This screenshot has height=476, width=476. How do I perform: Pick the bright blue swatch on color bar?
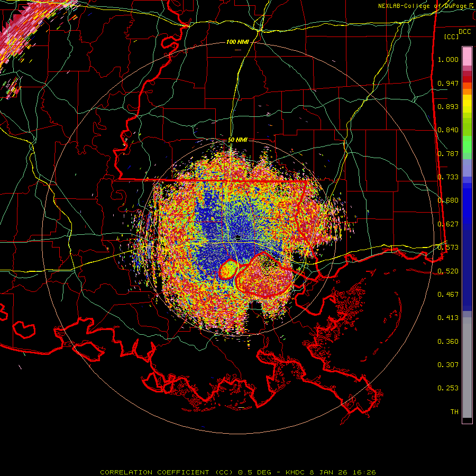coord(467,206)
